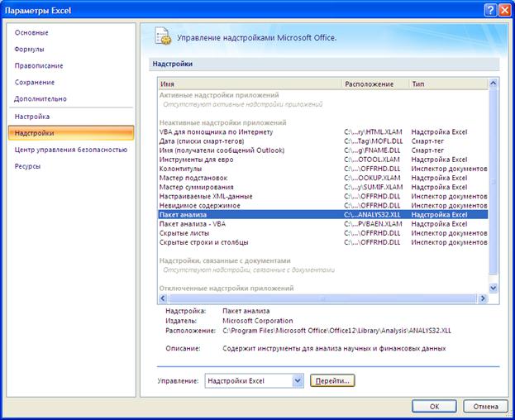Click the Перейти button
The height and width of the screenshot is (420, 515).
coord(332,380)
